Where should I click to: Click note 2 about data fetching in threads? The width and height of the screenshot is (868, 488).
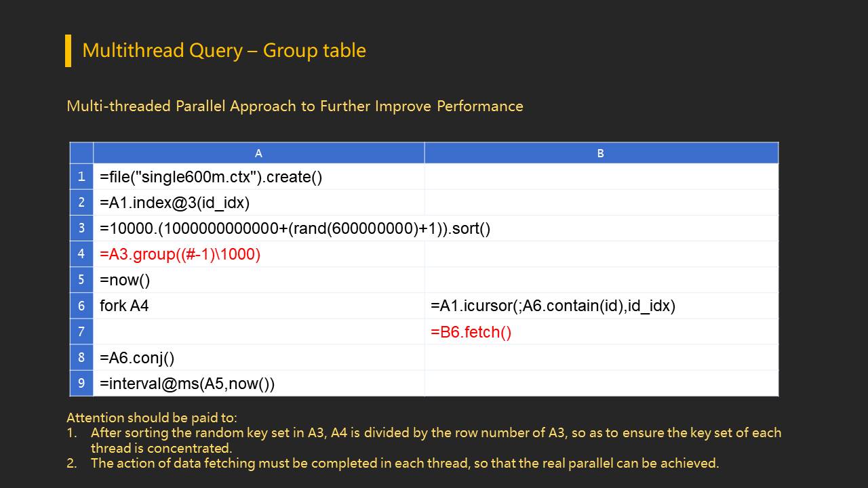pos(404,464)
